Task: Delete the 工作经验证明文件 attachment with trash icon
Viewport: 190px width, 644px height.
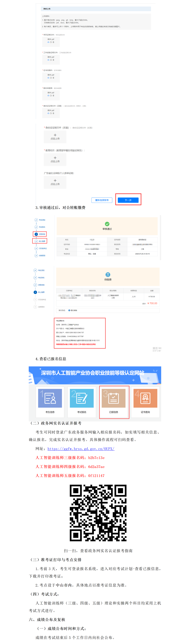Action: [53, 60]
